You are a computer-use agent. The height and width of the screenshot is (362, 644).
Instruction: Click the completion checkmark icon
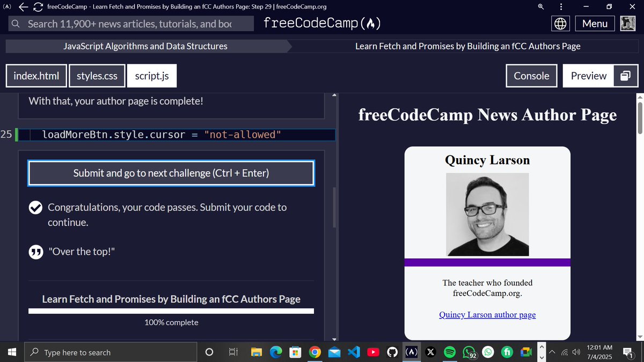click(x=35, y=208)
